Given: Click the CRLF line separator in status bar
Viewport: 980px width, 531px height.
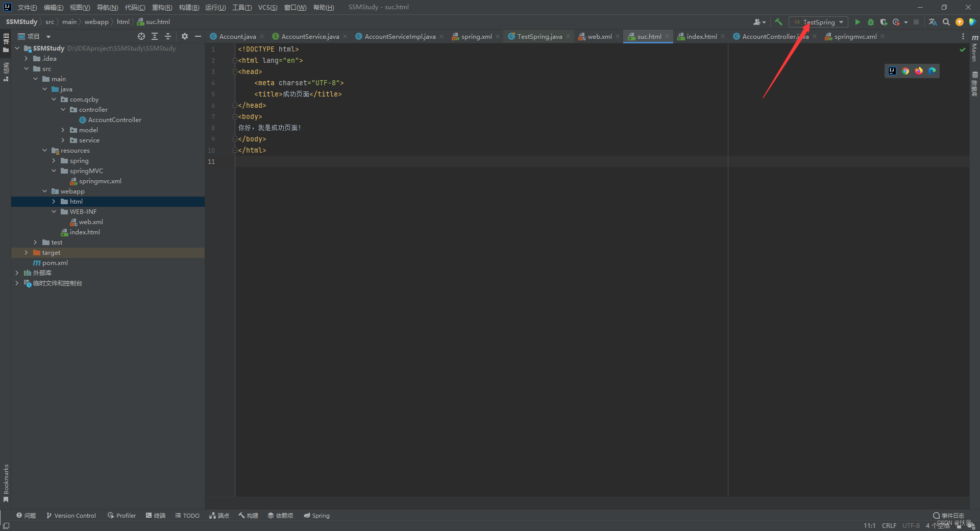Looking at the screenshot, I should click(x=889, y=525).
